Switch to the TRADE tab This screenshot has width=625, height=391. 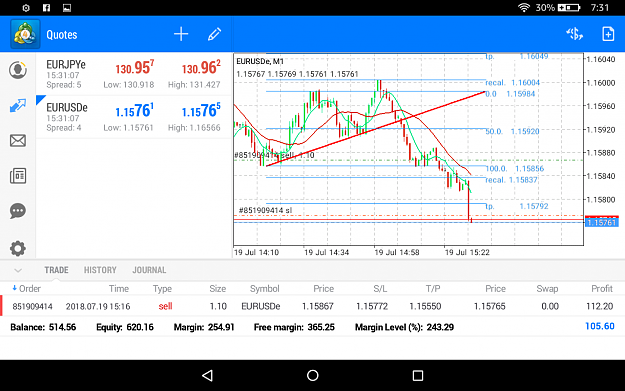[56, 270]
